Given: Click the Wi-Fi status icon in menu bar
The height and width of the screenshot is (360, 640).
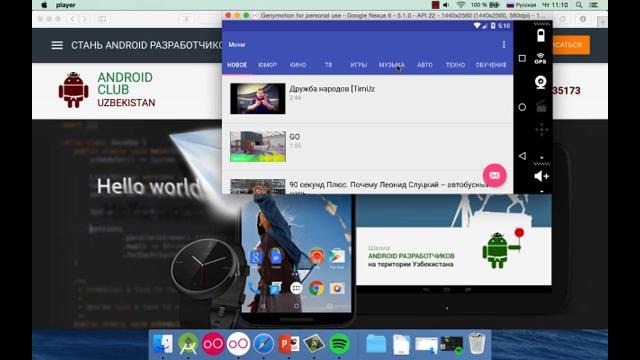Looking at the screenshot, I should click(x=461, y=5).
